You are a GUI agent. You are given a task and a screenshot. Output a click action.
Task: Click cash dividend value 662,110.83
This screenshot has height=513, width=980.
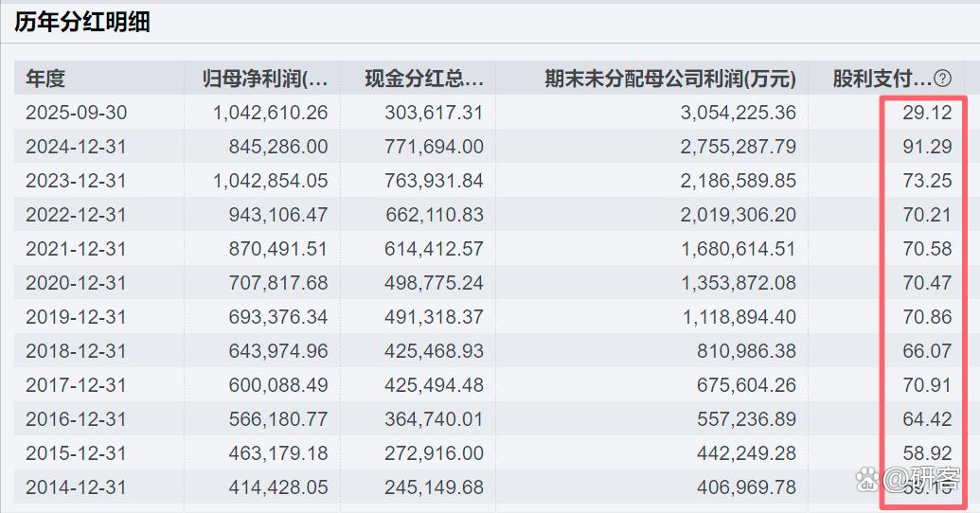tap(434, 215)
